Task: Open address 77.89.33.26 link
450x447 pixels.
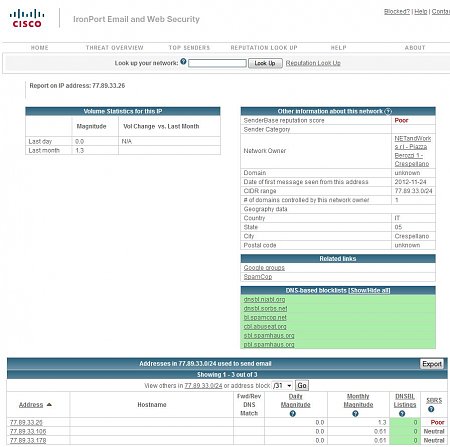Action: [26, 423]
